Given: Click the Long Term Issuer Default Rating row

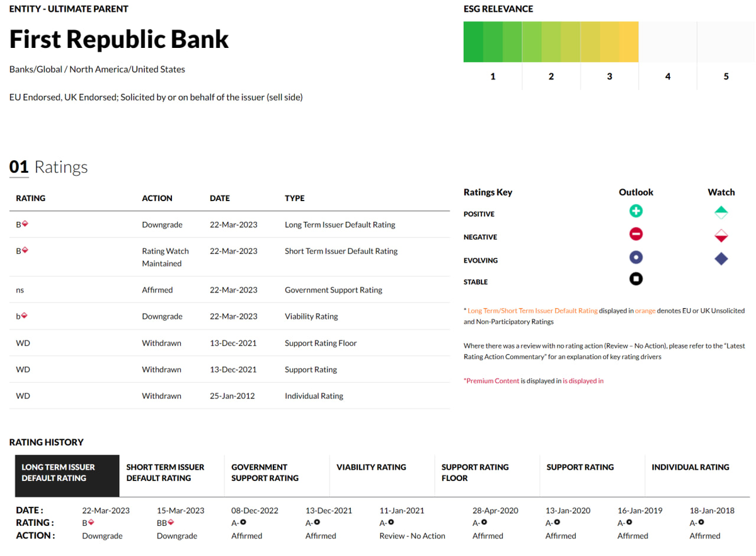Looking at the screenshot, I should click(230, 224).
